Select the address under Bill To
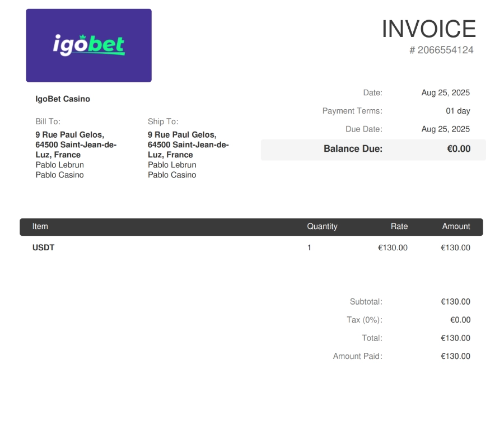The height and width of the screenshot is (448, 504). 76,144
